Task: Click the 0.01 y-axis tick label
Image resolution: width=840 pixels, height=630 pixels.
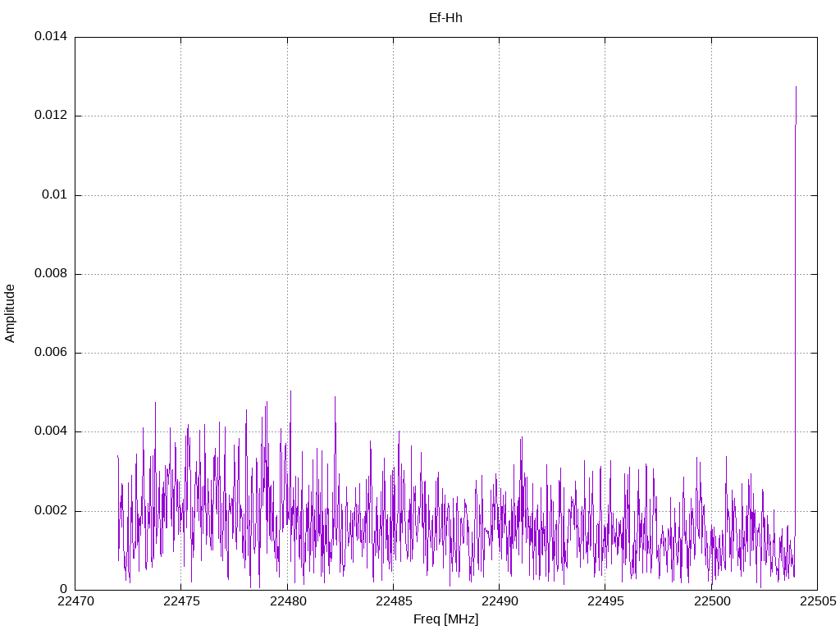Action: (x=54, y=195)
